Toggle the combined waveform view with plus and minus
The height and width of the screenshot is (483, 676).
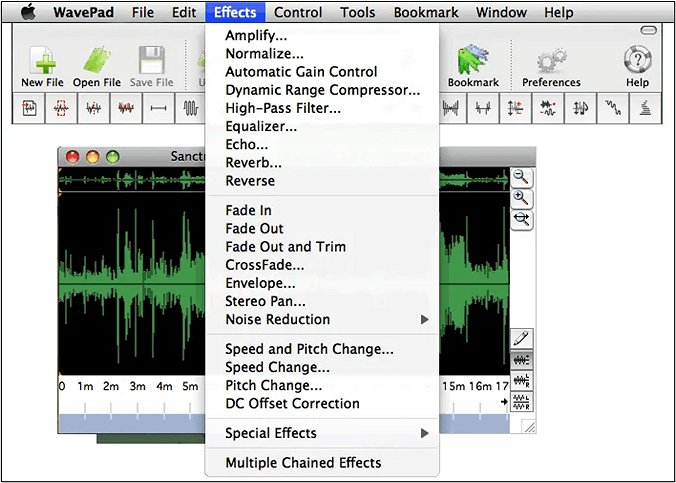522,360
